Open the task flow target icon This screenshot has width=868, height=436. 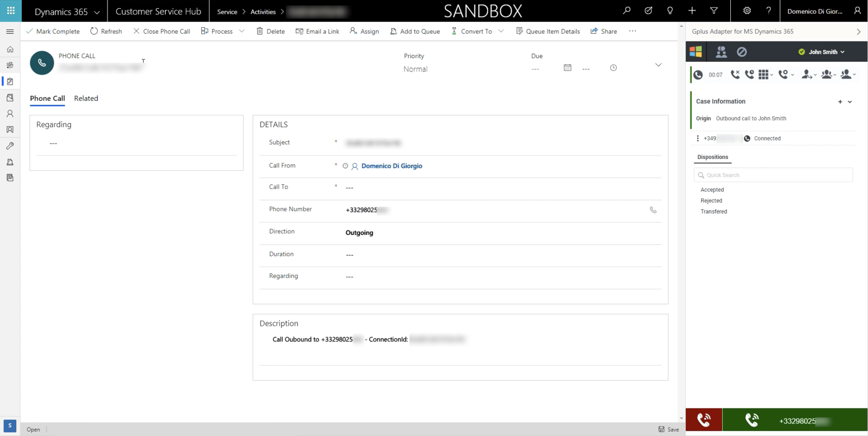click(648, 10)
